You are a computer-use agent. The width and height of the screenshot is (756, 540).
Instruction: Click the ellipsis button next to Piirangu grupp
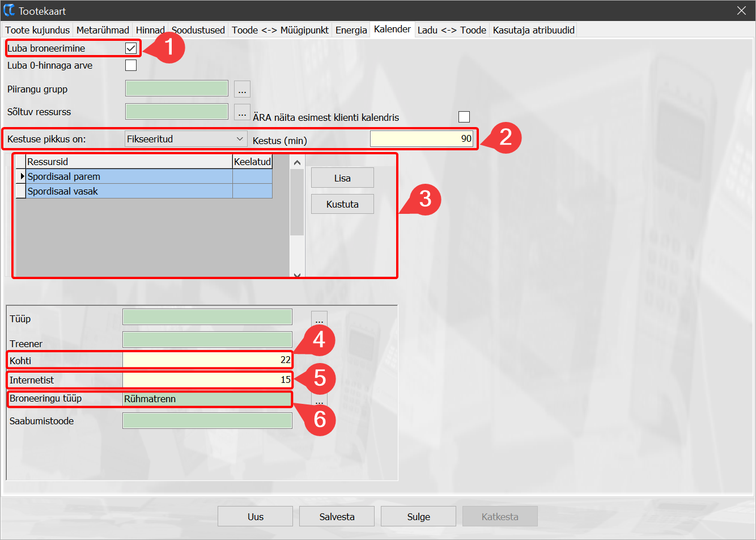242,90
